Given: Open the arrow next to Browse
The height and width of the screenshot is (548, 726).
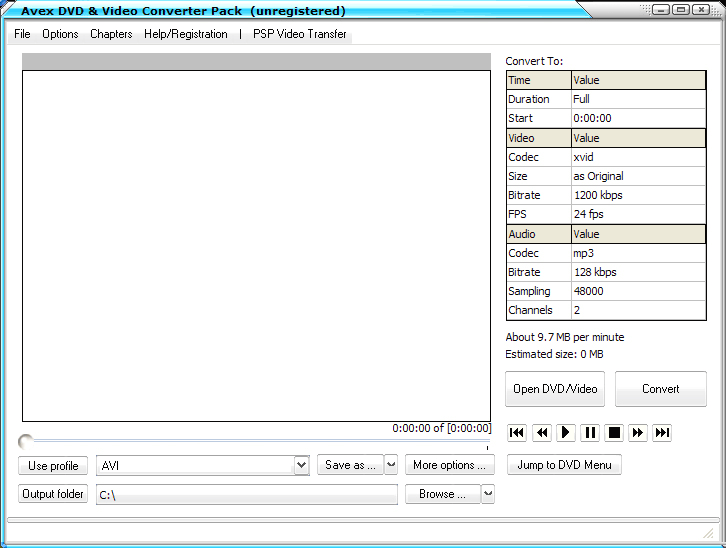Looking at the screenshot, I should (488, 494).
